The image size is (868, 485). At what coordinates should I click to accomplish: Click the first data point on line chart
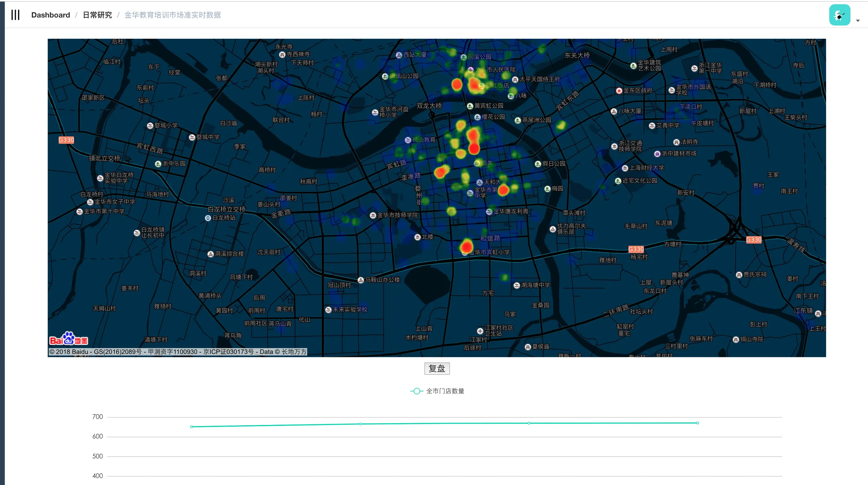191,427
